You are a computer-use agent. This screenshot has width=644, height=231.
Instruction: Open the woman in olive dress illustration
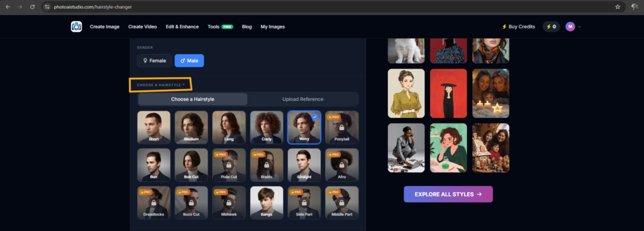tap(406, 94)
